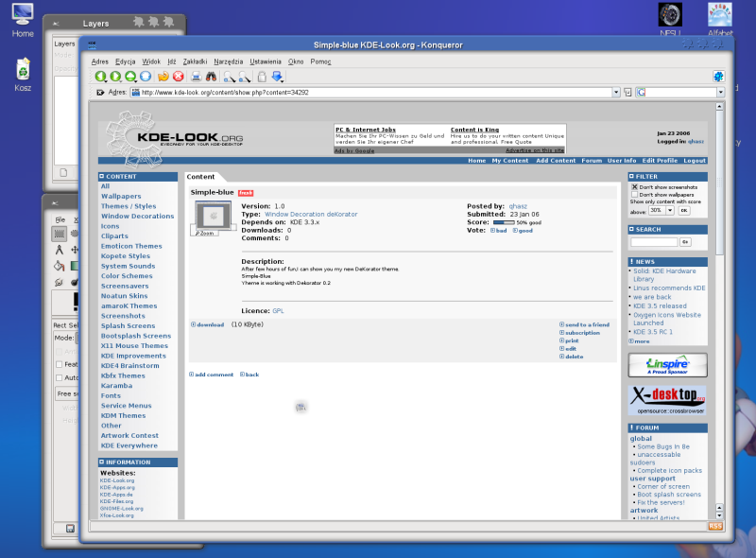Clear the address bar with the black arrow icon
Viewport: 756px width, 558px height.
[100, 92]
